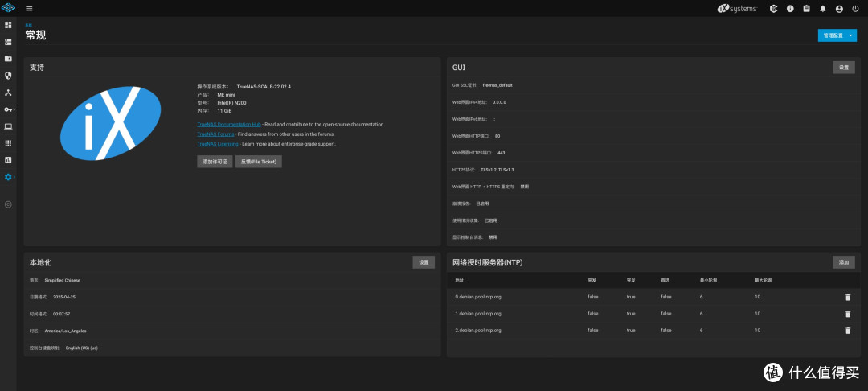
Task: Toggle the hamburger menu to collapse the sidebar
Action: click(29, 9)
